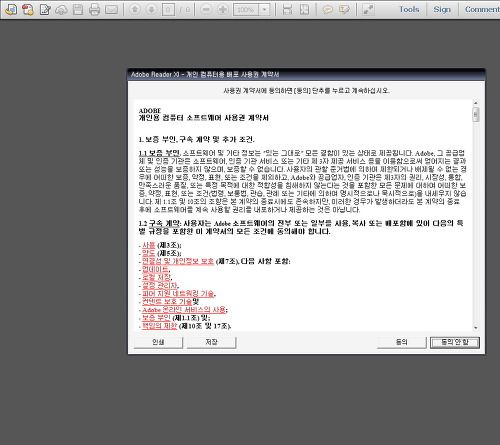Open the 연결성 및 개인정보 보호 link
500x445 pixels.
pyautogui.click(x=178, y=261)
